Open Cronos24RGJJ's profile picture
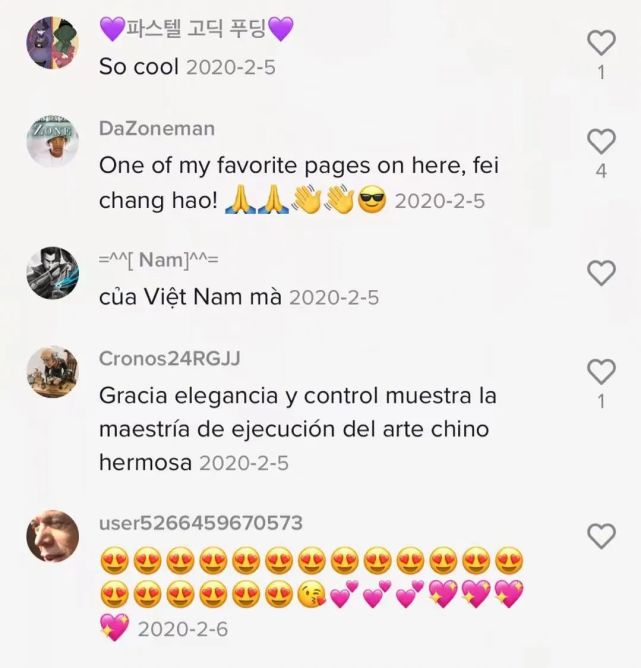This screenshot has width=641, height=668. [x=52, y=371]
